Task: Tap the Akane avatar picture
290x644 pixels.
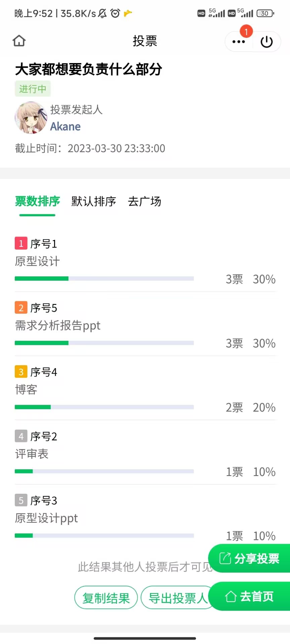Action: coord(31,118)
